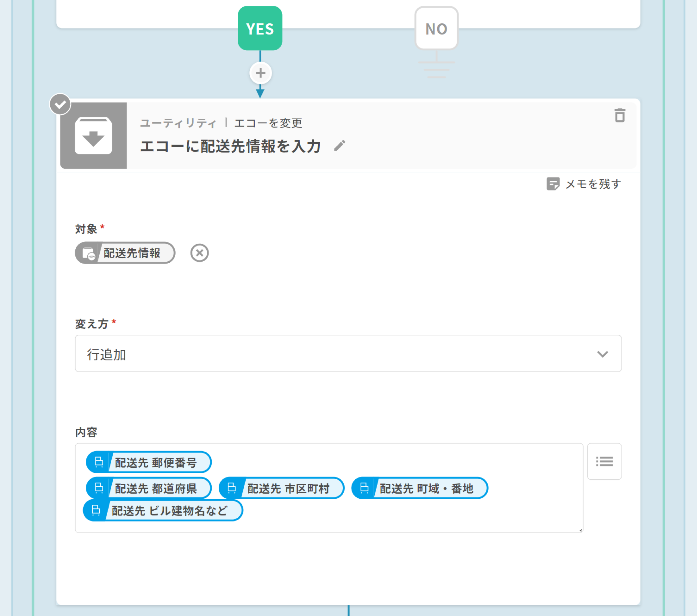Click the 配送先 都道府県 variable chip
This screenshot has width=697, height=616.
[x=149, y=488]
